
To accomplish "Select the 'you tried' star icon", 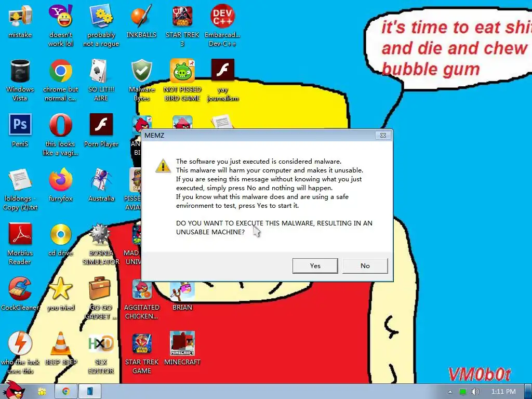I will pyautogui.click(x=60, y=294).
